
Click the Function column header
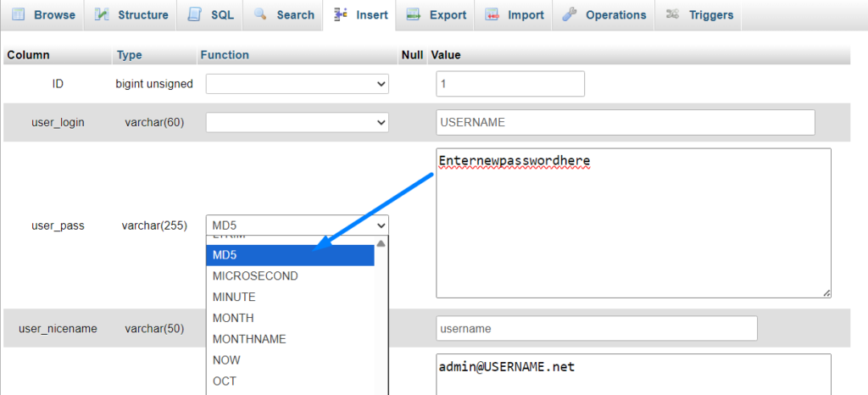(225, 55)
